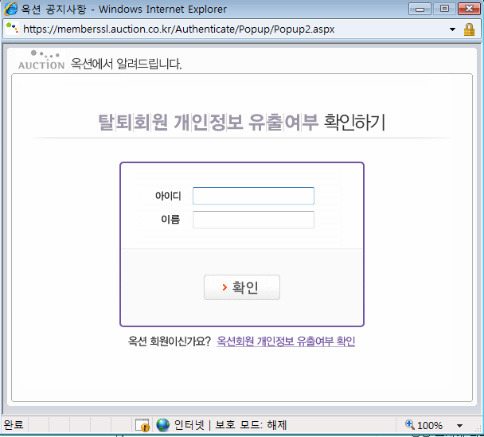
Task: Open 옥션회원 개인정보 유출여부 확인 link
Action: [286, 341]
